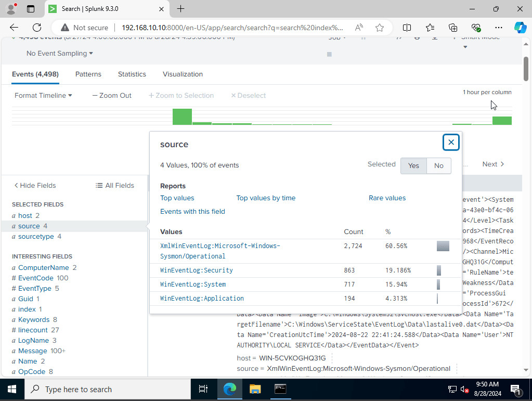Open the linecount field

[x=33, y=330]
